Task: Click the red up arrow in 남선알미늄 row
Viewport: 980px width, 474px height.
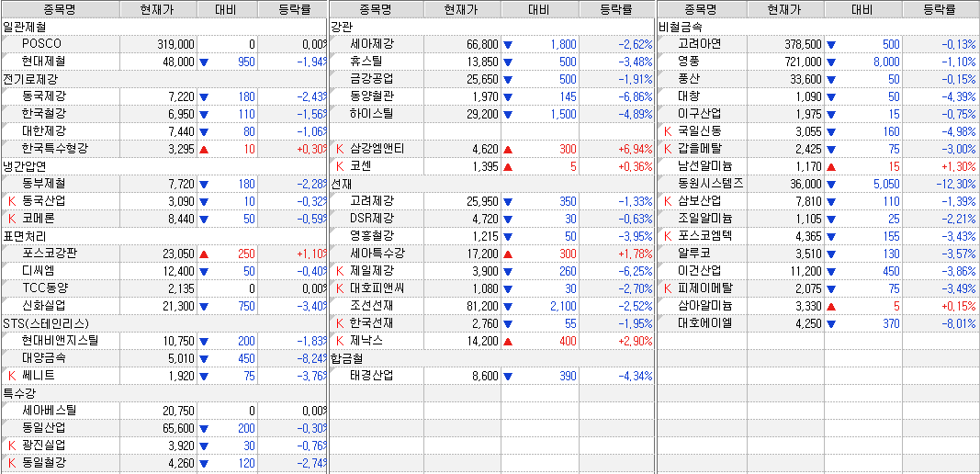Action: (832, 166)
